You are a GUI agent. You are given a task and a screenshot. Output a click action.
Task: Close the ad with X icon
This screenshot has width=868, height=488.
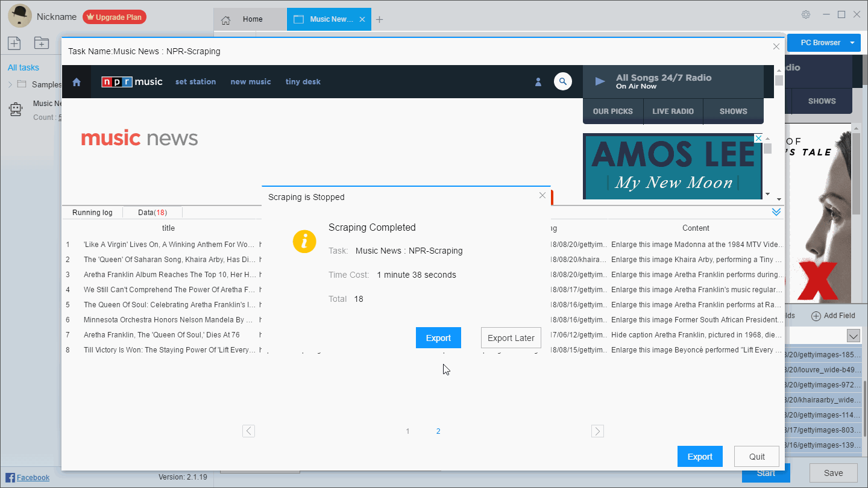759,138
